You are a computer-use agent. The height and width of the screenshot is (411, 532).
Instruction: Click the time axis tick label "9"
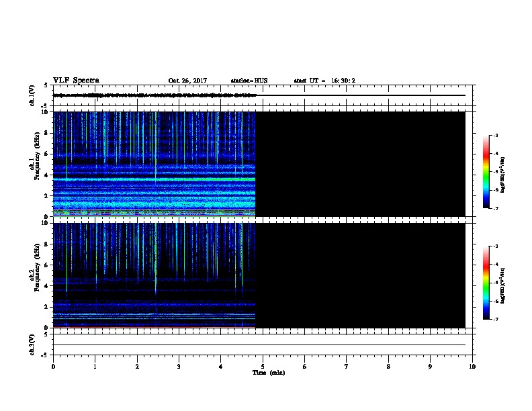tap(430, 366)
